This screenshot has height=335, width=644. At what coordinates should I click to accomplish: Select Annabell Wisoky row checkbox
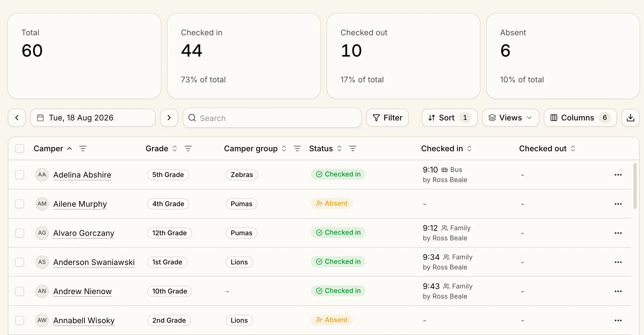[20, 320]
